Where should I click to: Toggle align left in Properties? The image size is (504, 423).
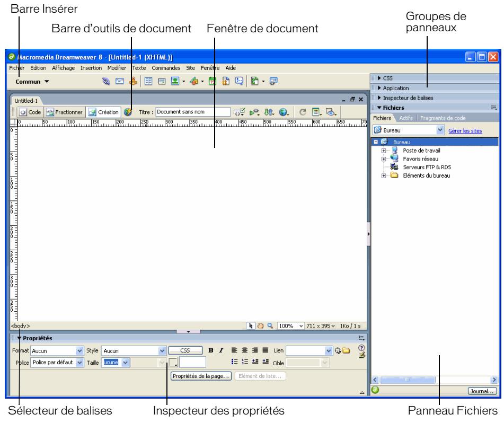pos(234,350)
